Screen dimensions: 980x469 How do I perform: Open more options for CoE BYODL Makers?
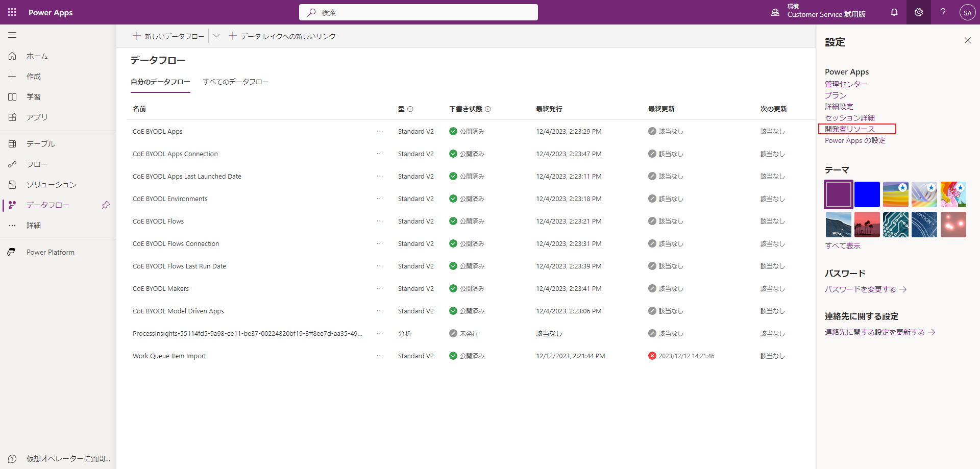pos(380,288)
